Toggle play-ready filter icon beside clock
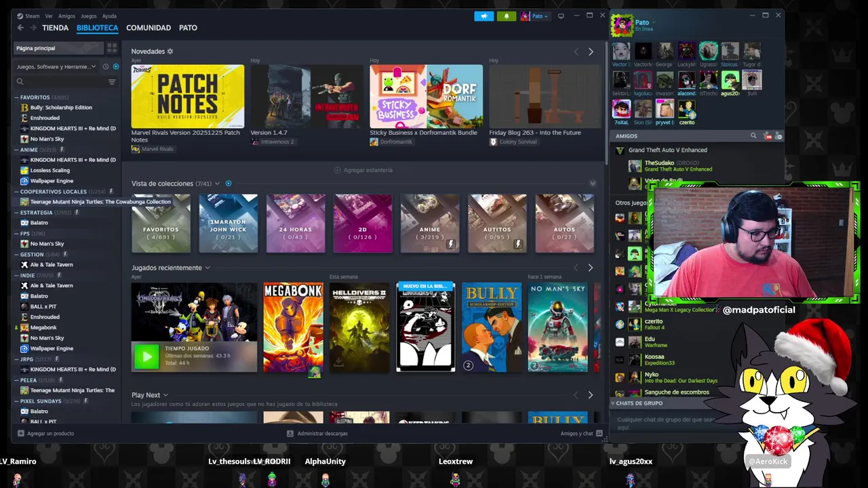The height and width of the screenshot is (488, 868). [x=116, y=66]
